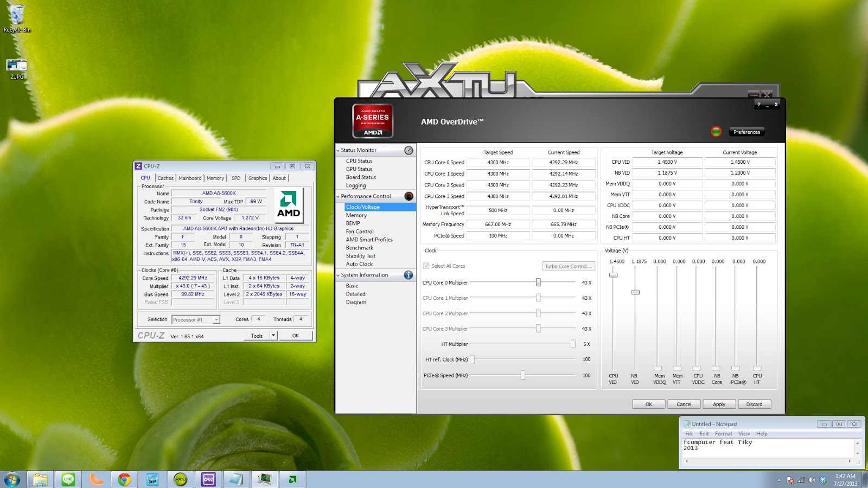The width and height of the screenshot is (868, 488).
Task: Click the Status Monitor gauge icon
Action: (x=409, y=150)
